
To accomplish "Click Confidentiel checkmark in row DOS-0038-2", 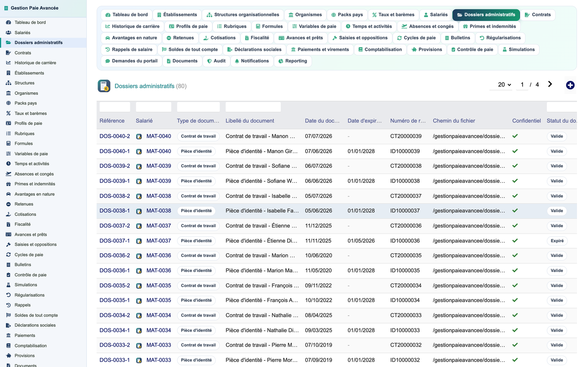I will click(515, 196).
